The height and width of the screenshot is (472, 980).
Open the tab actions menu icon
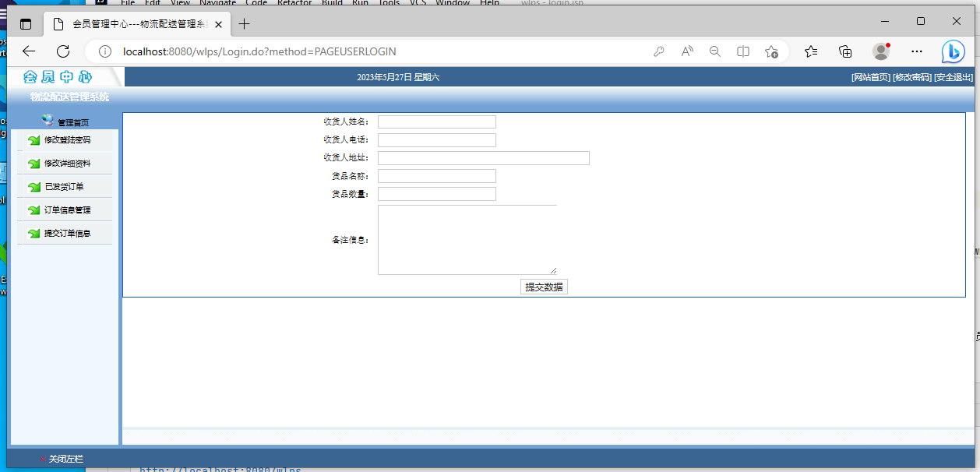(26, 24)
